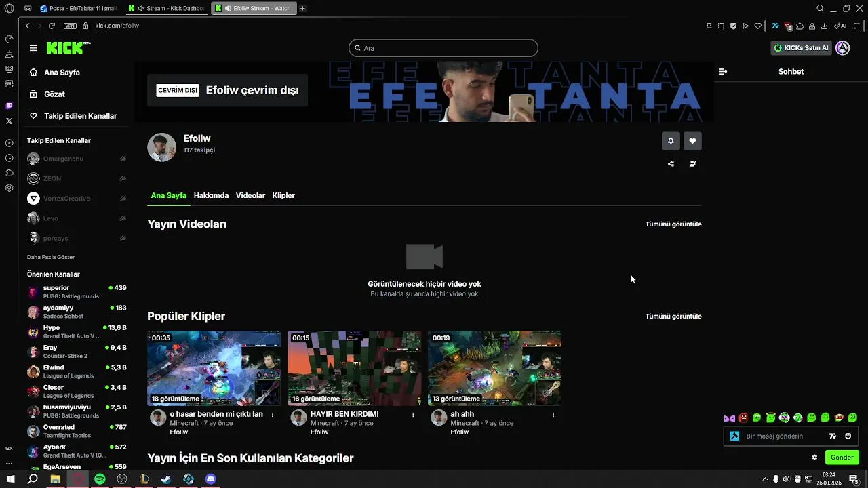The height and width of the screenshot is (488, 868).
Task: Click the user report icon below heart
Action: tap(692, 163)
